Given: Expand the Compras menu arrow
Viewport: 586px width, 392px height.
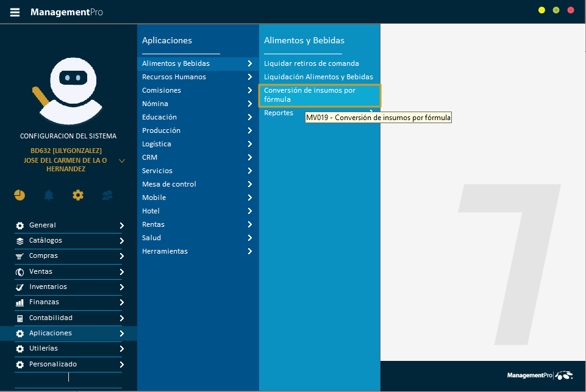Looking at the screenshot, I should (x=121, y=256).
